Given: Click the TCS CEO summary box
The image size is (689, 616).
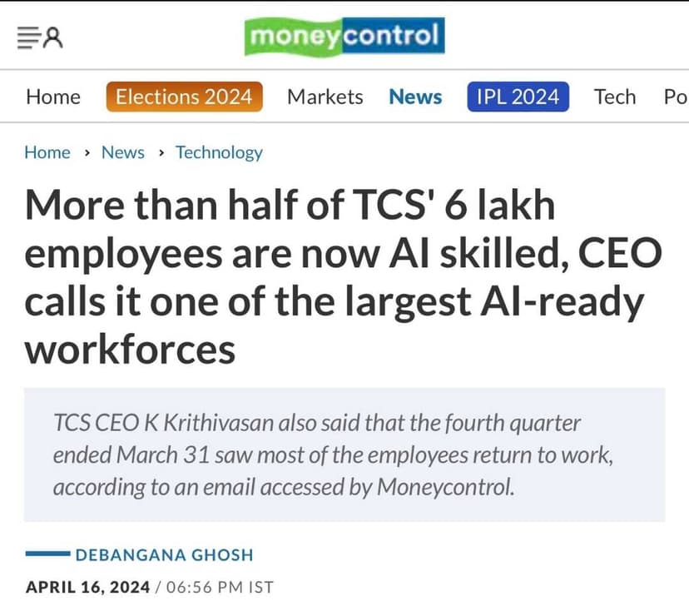Looking at the screenshot, I should [x=344, y=455].
